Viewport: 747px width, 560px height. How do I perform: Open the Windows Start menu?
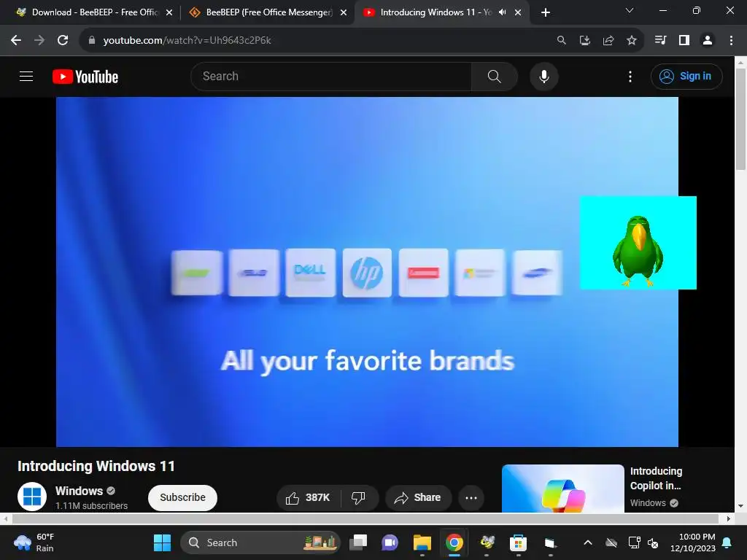click(x=162, y=542)
